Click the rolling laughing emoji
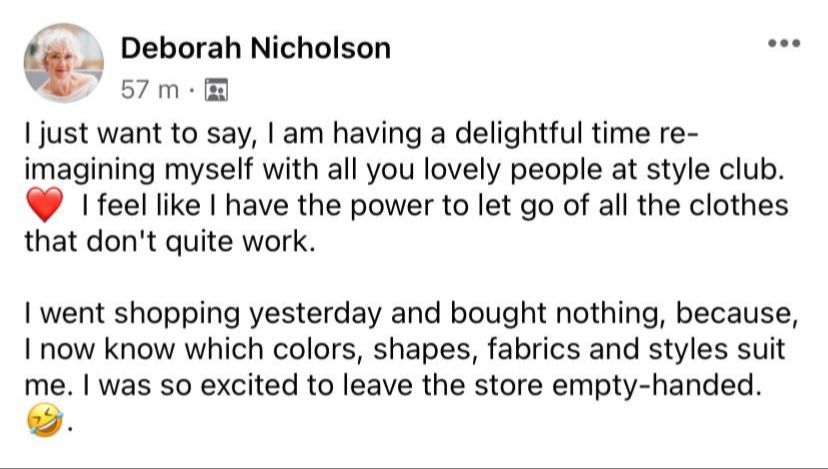The width and height of the screenshot is (828, 469). [x=42, y=423]
